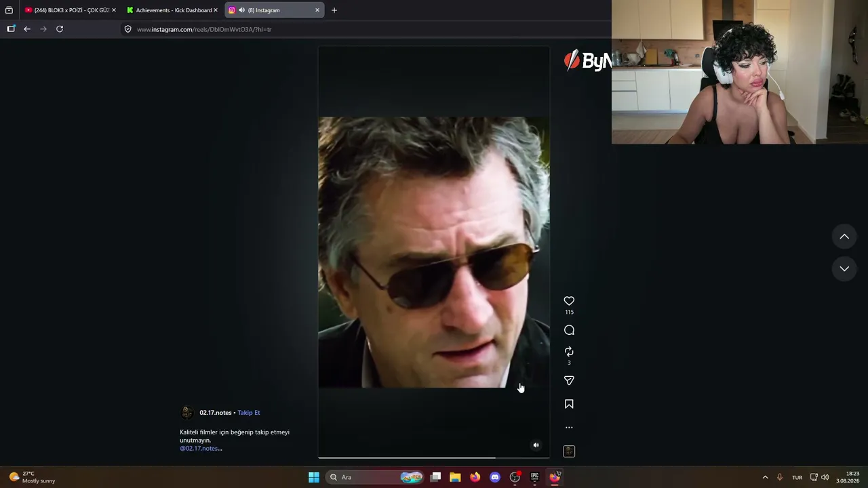Screen dimensions: 868x488
Task: Open Epic Games Launcher on the taskbar
Action: [534, 477]
